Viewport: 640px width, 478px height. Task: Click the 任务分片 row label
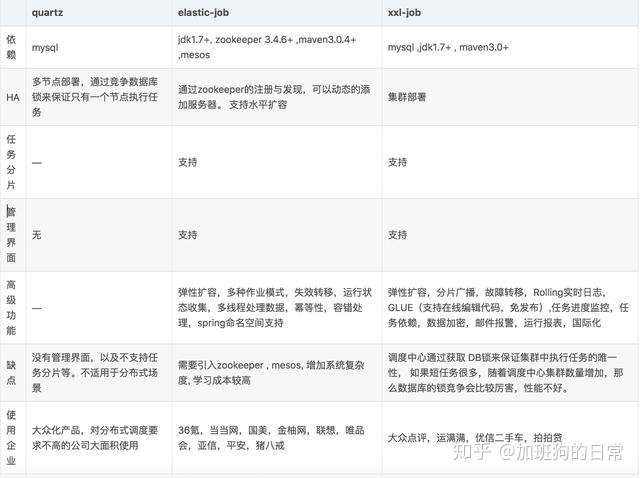(x=11, y=162)
